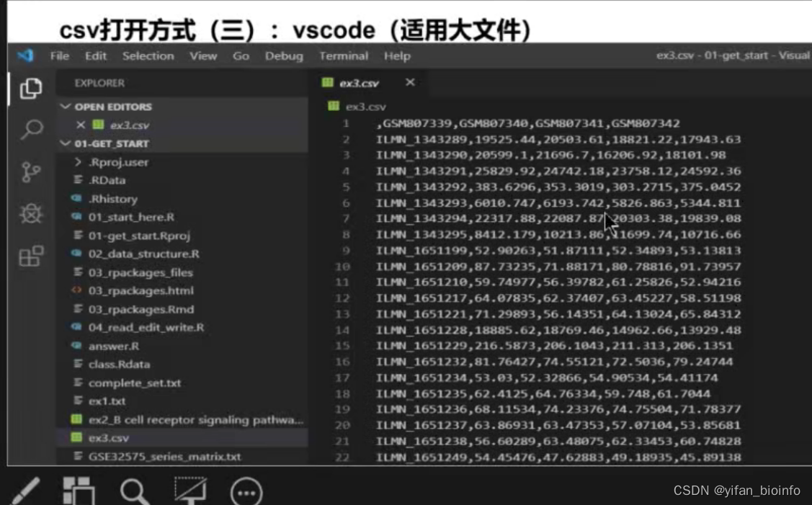Open 04_read_edit_write.R file
The image size is (812, 505).
pos(146,327)
